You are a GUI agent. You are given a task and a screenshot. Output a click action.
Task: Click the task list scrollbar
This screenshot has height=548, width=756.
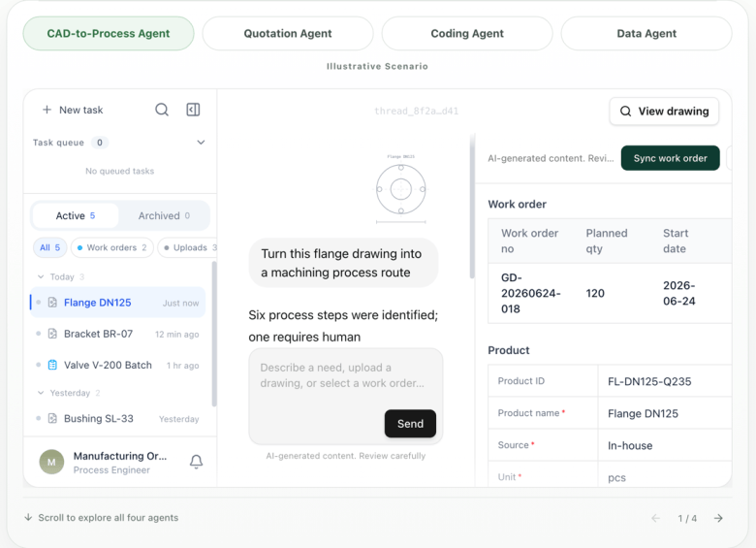(x=214, y=334)
